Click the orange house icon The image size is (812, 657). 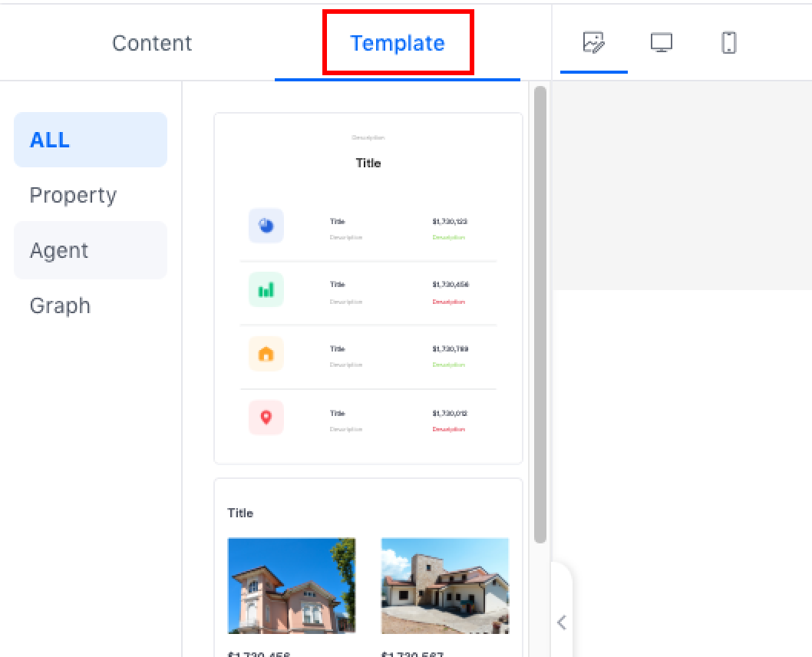(266, 354)
